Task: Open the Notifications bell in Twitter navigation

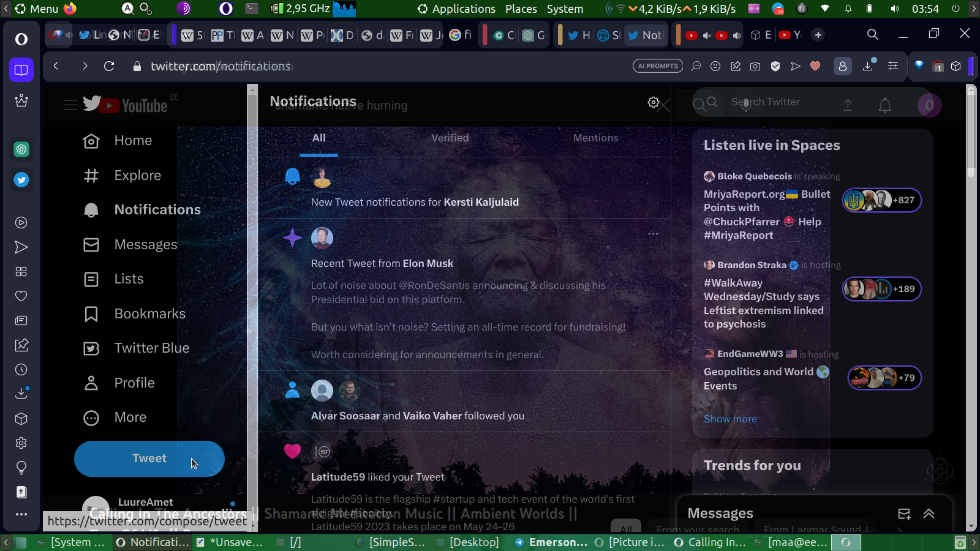Action: (141, 209)
